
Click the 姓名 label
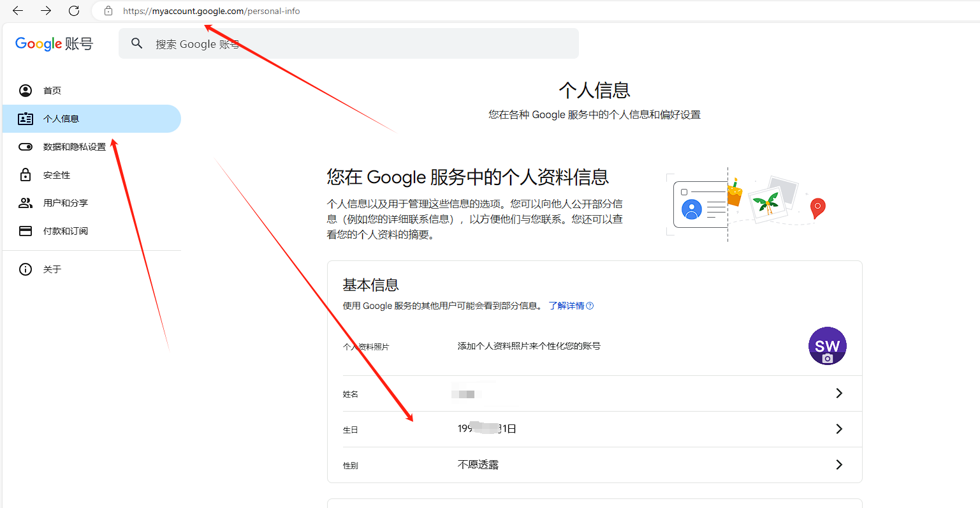point(351,394)
